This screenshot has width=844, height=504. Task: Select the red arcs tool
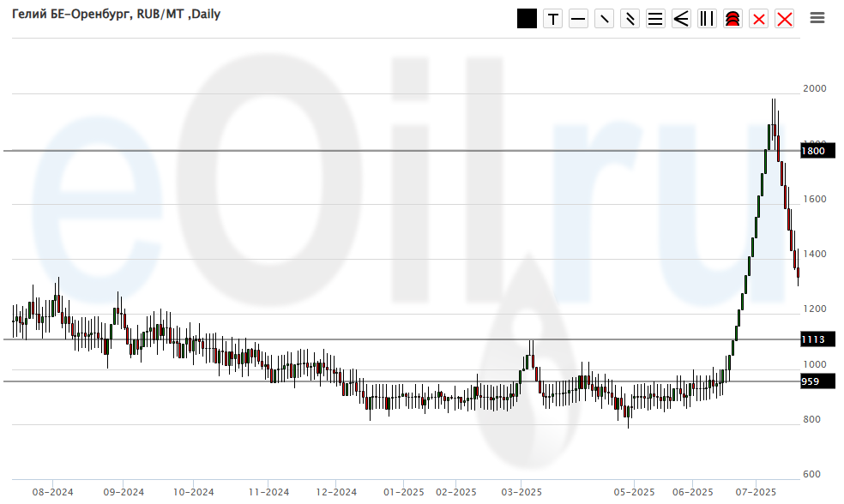pos(732,19)
